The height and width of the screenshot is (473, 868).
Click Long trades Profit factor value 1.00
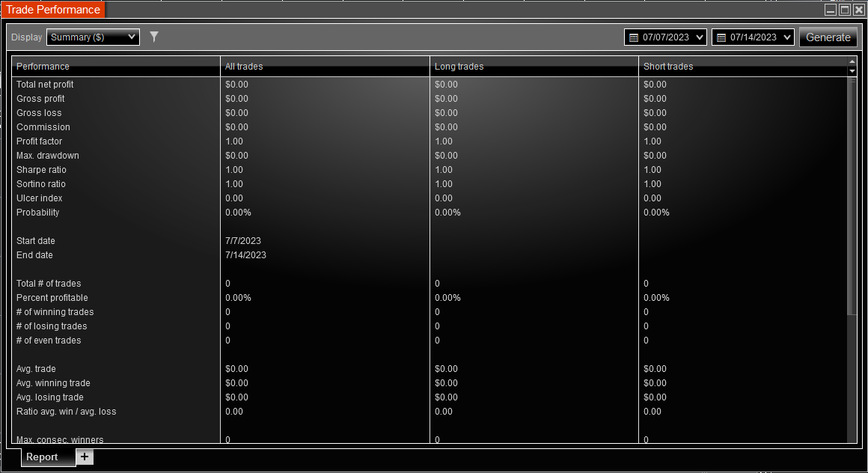[x=444, y=141]
